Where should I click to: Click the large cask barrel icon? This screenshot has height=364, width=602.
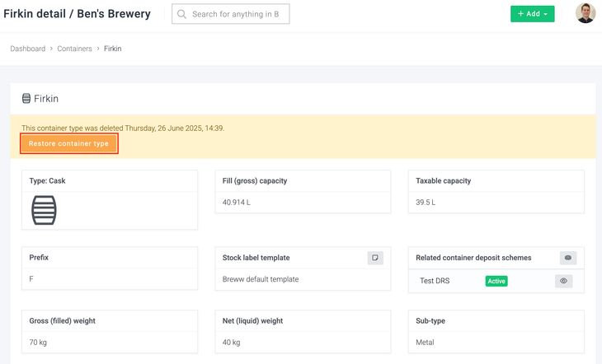coord(44,210)
